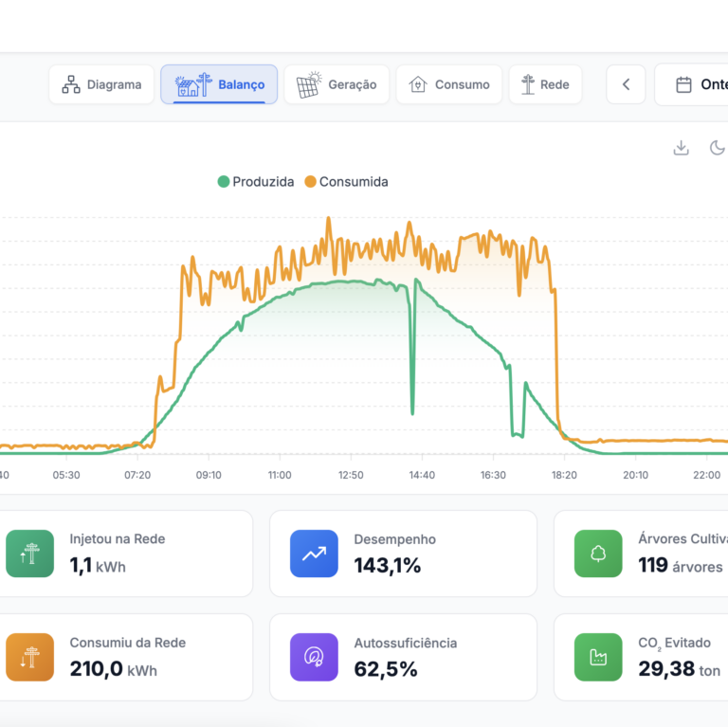
Task: Toggle dark mode moon icon
Action: pyautogui.click(x=718, y=148)
